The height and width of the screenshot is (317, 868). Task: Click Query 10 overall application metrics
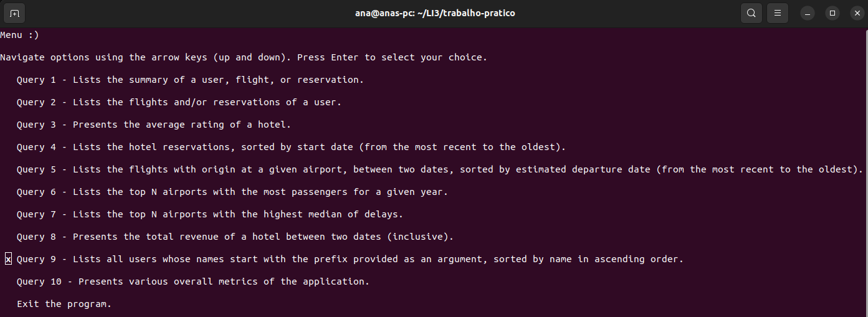coord(193,282)
